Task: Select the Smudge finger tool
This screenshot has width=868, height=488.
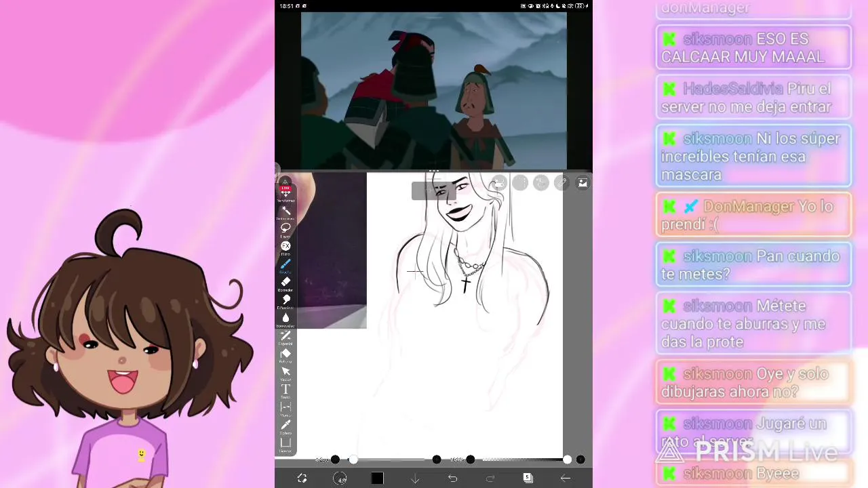Action: click(x=285, y=301)
